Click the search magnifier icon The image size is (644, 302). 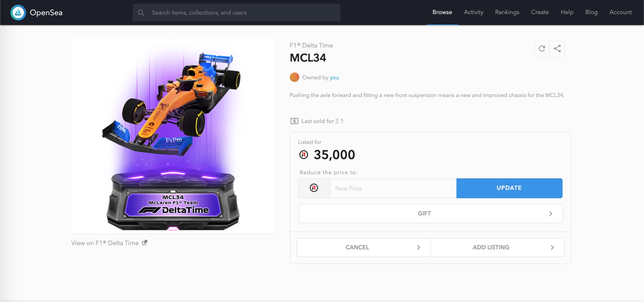click(141, 13)
